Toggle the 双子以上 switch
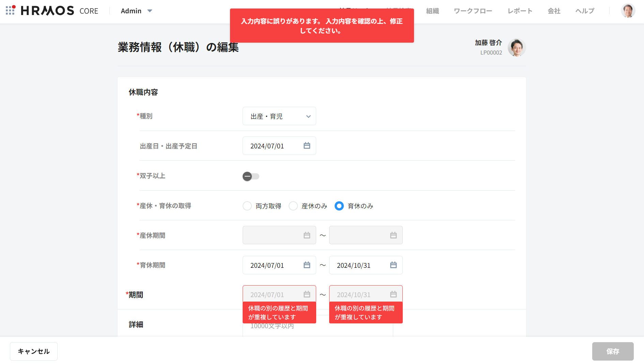 point(251,176)
